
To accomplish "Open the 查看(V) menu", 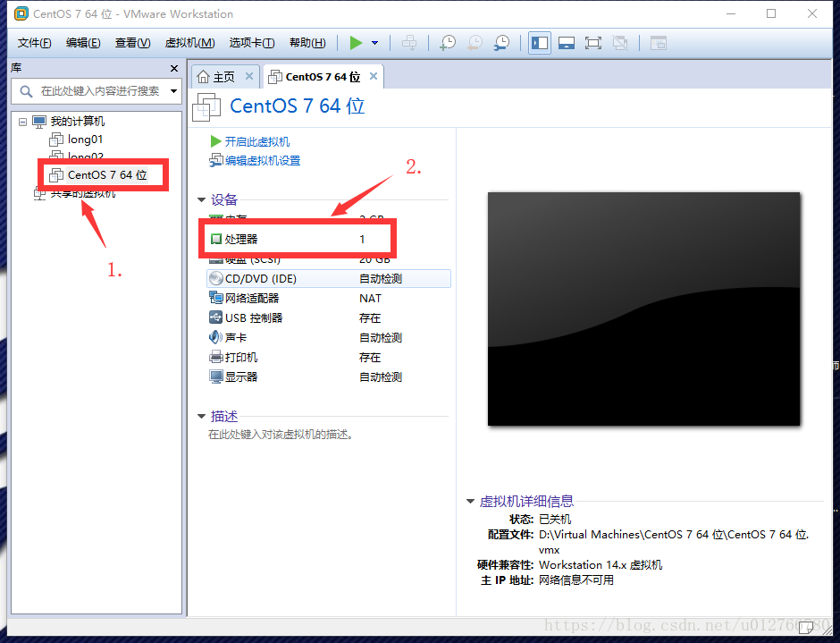I will tap(132, 43).
